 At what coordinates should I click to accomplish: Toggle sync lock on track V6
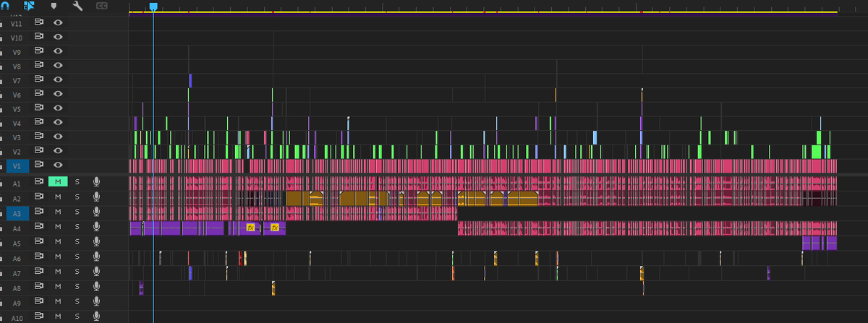(40, 94)
